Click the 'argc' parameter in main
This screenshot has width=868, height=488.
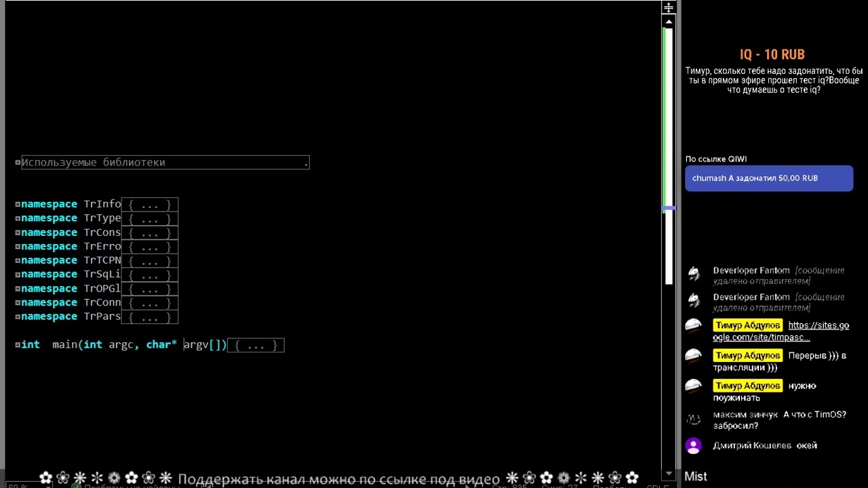click(121, 345)
